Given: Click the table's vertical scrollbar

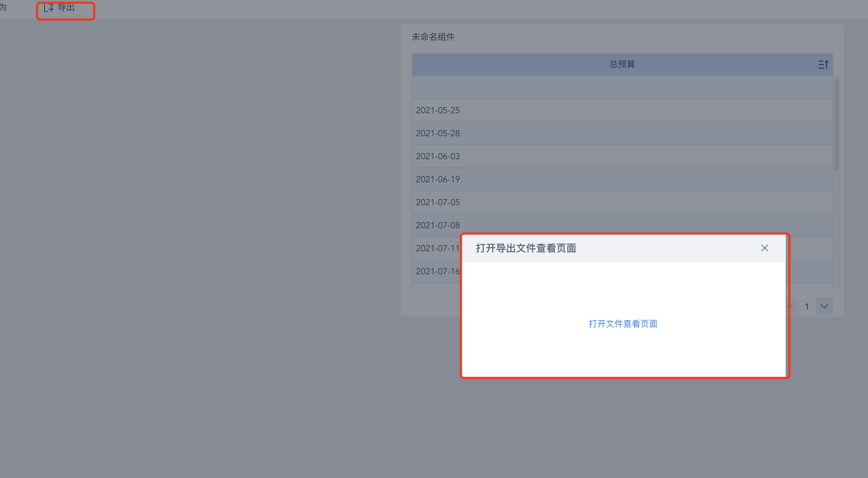Looking at the screenshot, I should [837, 124].
